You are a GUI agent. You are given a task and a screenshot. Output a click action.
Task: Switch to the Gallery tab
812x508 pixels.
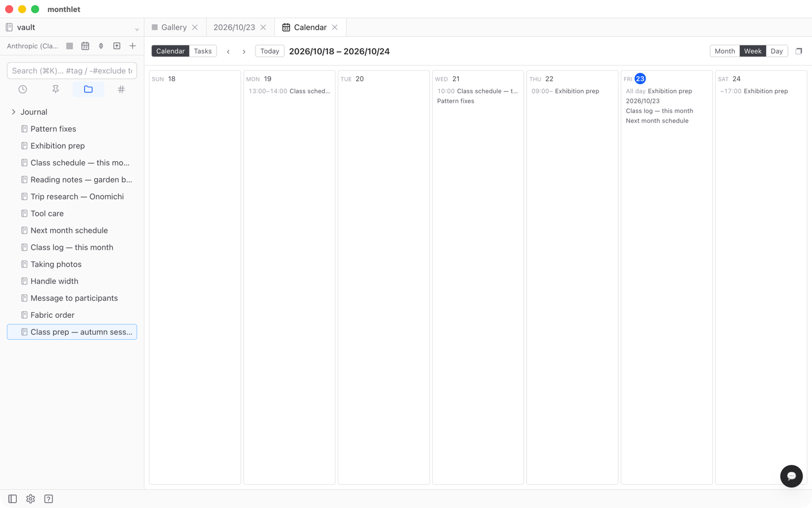click(x=174, y=27)
